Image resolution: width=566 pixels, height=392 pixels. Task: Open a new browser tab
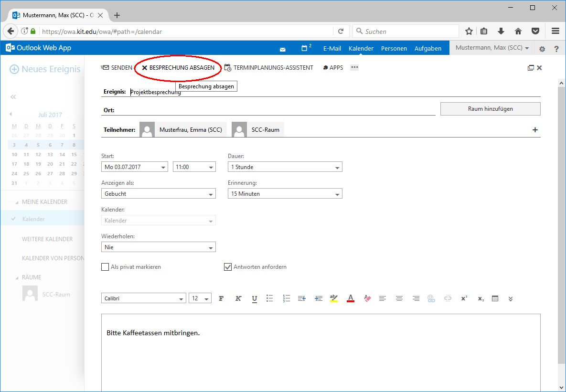[x=117, y=15]
